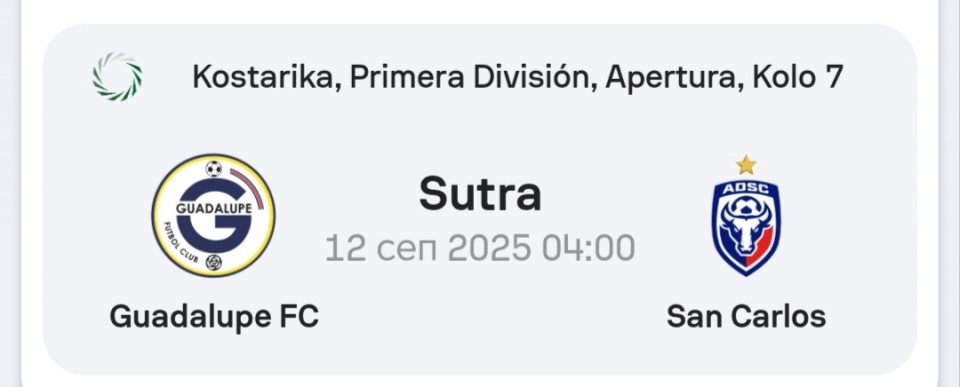960x387 pixels.
Task: Open the Guadalupe FC club logo
Action: click(213, 215)
